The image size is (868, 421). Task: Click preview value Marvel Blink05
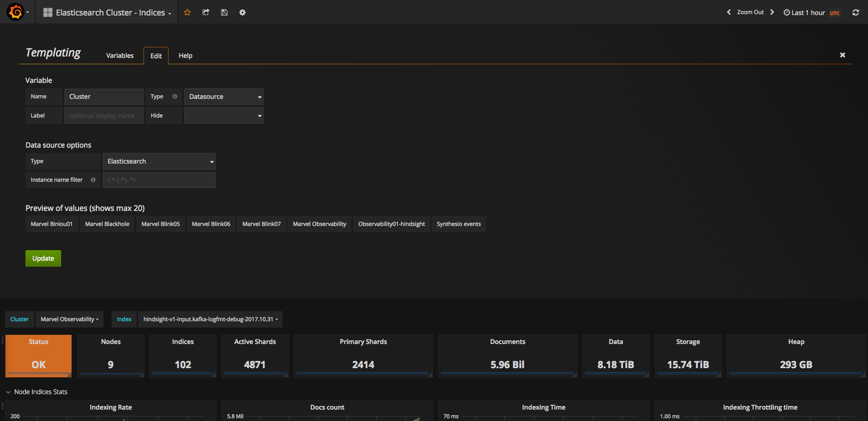click(x=161, y=224)
